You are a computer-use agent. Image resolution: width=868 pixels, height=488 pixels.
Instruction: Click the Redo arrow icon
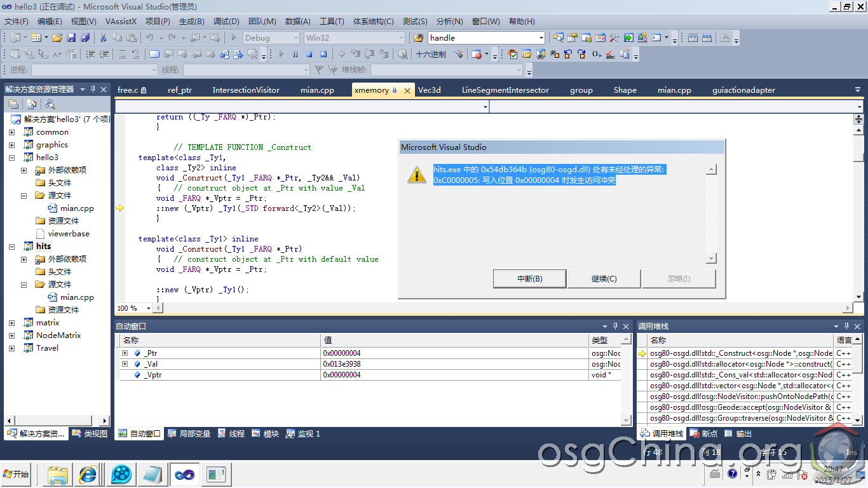pos(173,38)
